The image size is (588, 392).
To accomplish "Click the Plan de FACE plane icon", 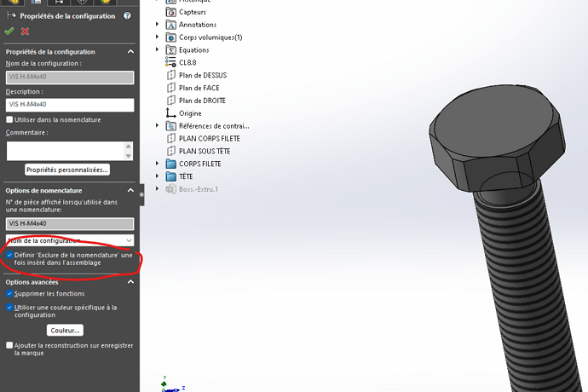I will coord(171,88).
